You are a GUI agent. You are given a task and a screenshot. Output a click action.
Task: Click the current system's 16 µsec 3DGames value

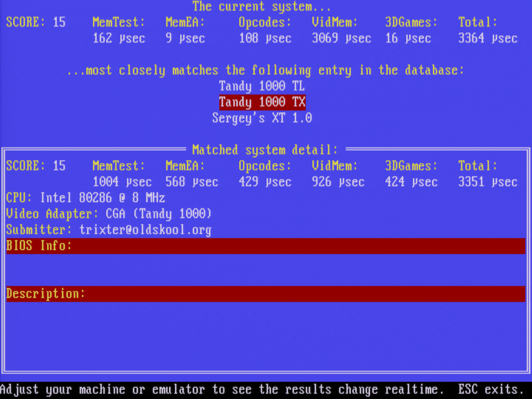tap(408, 38)
